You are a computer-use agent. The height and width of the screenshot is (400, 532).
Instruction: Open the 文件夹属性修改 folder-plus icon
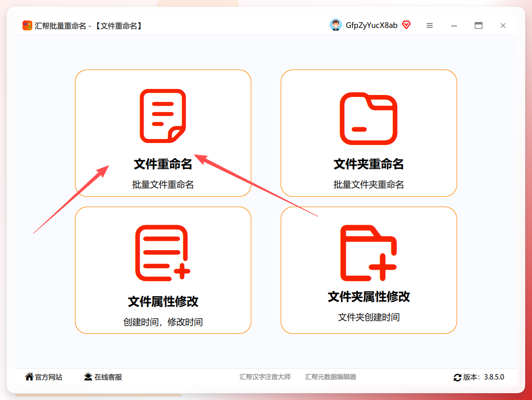point(368,253)
